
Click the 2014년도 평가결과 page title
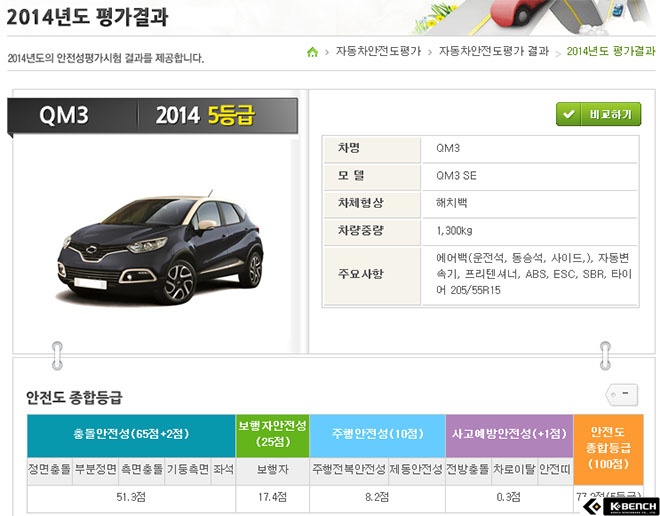point(88,17)
